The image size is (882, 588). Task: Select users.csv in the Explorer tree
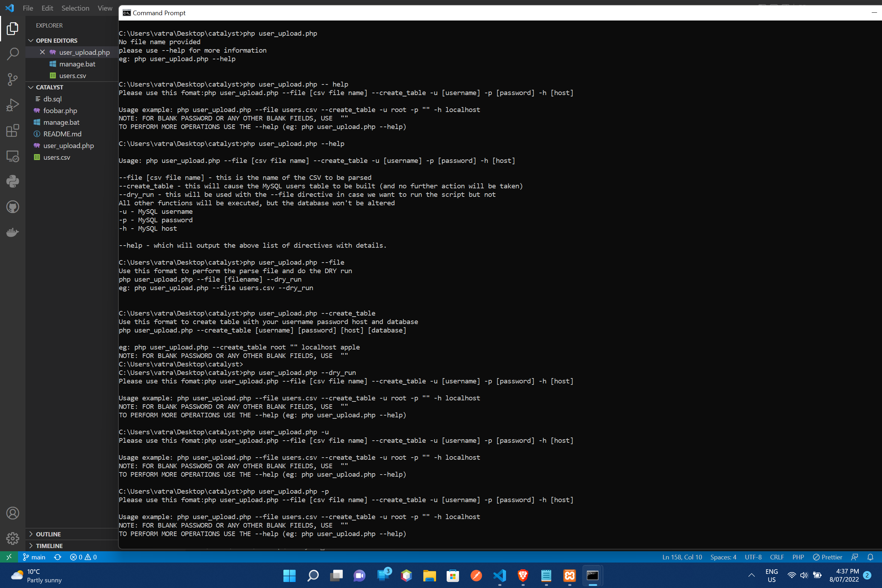click(56, 157)
